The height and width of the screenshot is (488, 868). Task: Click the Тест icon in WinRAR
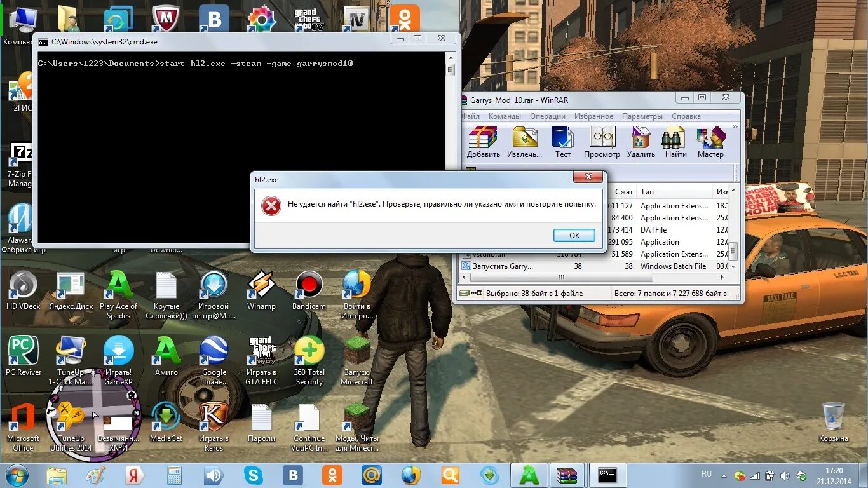(x=563, y=142)
